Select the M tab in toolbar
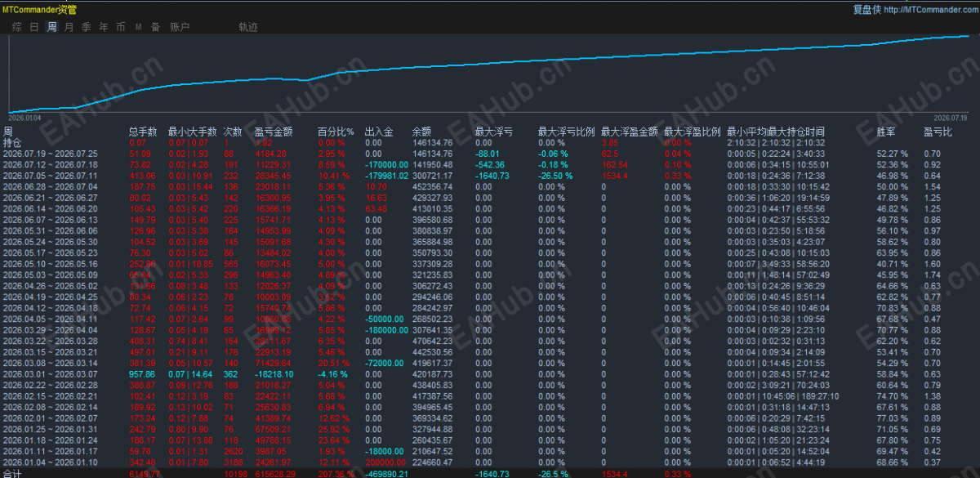Image resolution: width=980 pixels, height=478 pixels. pyautogui.click(x=138, y=27)
